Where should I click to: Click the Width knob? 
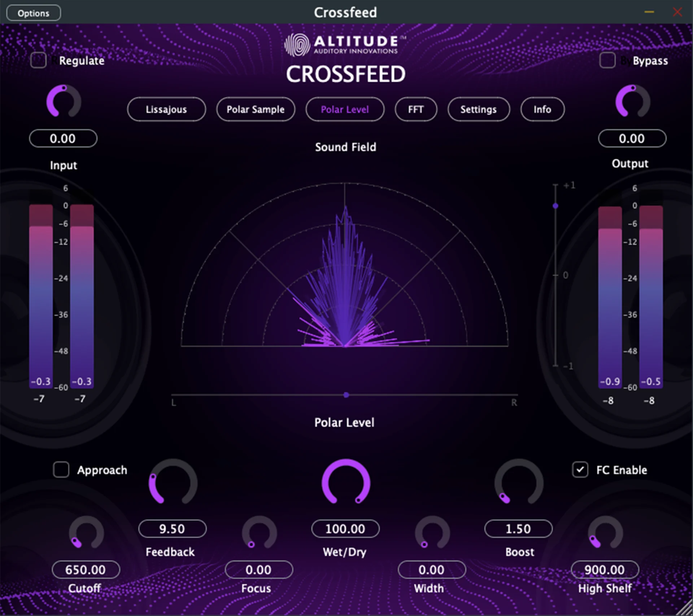(432, 533)
